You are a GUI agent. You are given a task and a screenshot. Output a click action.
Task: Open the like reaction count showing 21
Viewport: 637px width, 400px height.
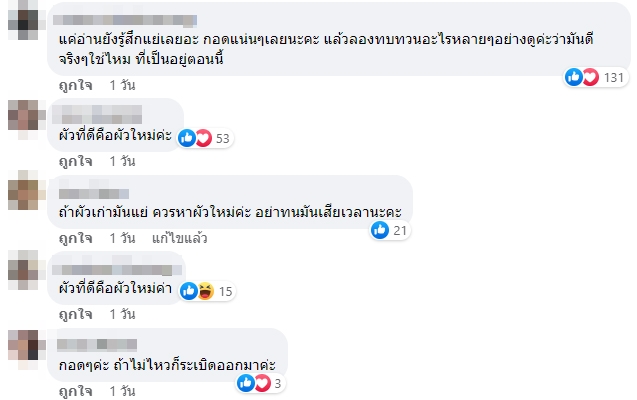pos(389,231)
